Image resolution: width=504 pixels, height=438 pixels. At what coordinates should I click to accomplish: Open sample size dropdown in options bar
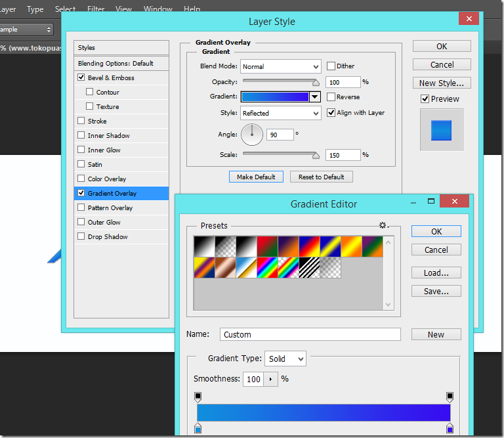point(26,30)
